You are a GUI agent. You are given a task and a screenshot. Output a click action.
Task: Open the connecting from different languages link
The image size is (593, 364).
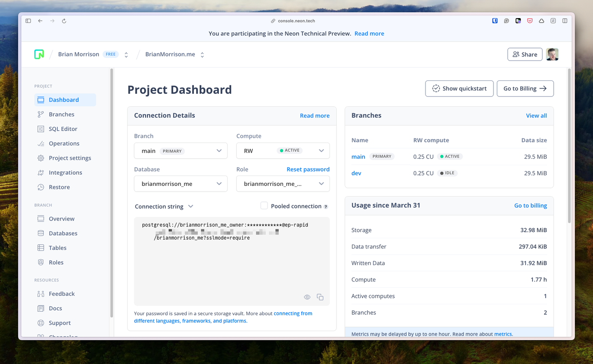(x=223, y=317)
